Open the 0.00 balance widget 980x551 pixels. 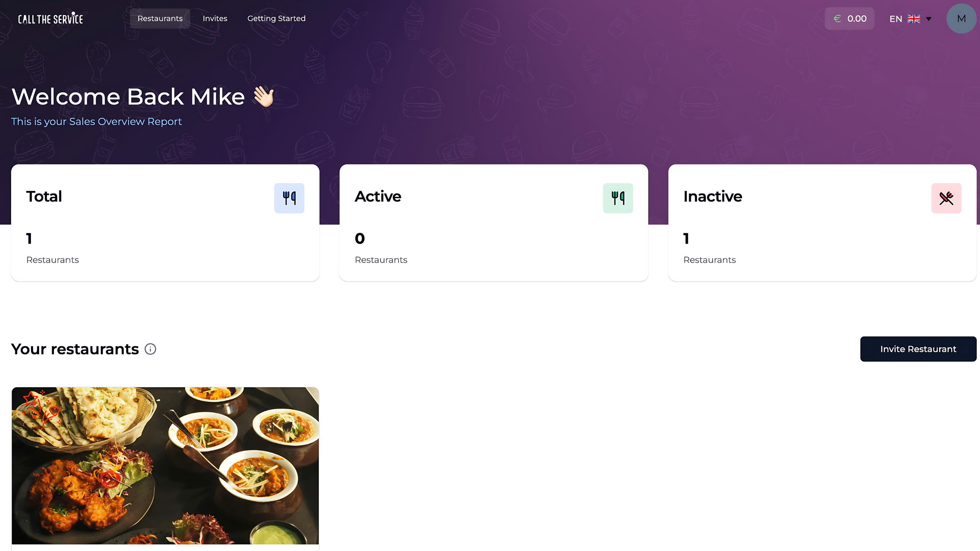click(x=849, y=18)
